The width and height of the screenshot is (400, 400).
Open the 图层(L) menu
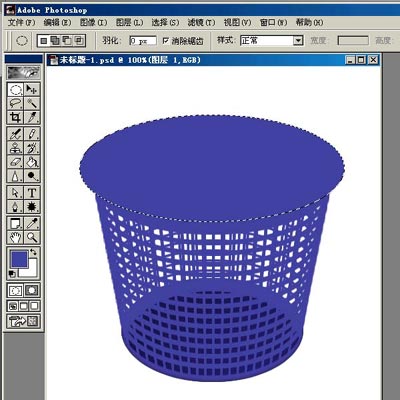[x=129, y=22]
